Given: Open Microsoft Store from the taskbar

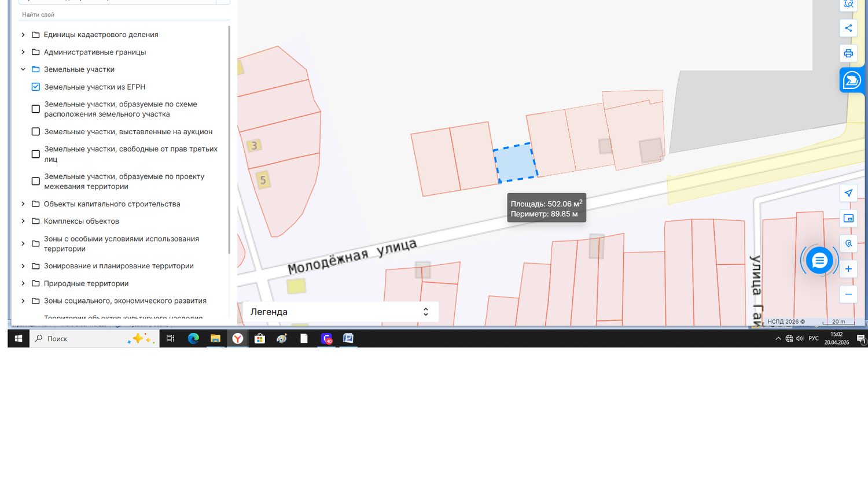Looking at the screenshot, I should coord(260,338).
